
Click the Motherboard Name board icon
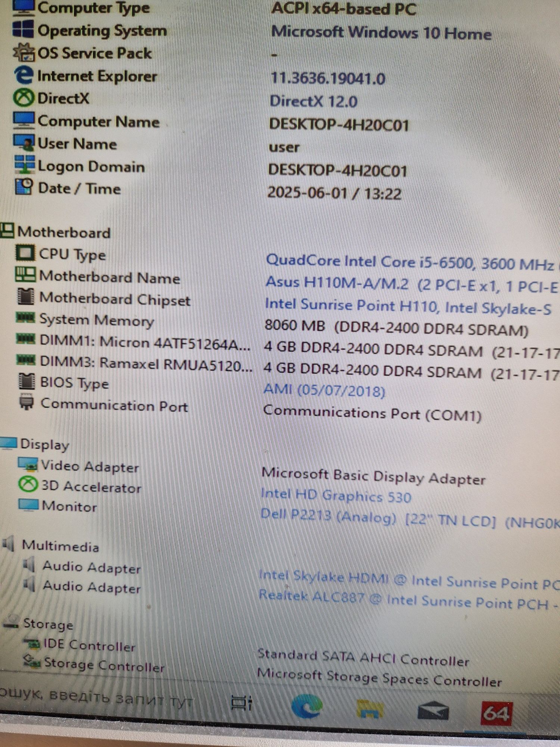[25, 275]
